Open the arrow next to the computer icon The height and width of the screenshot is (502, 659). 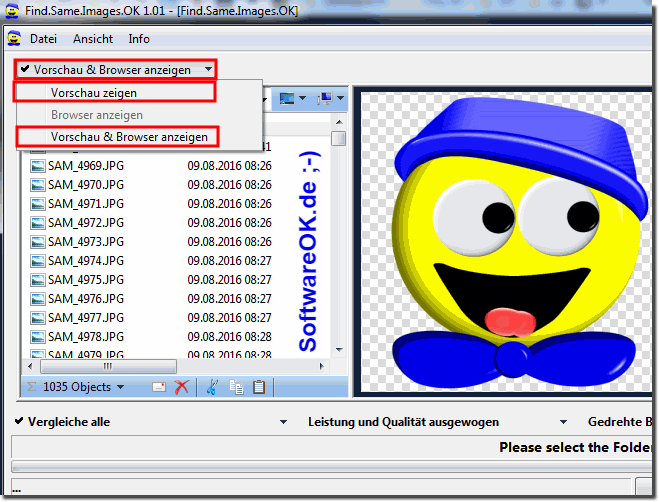coord(340,99)
